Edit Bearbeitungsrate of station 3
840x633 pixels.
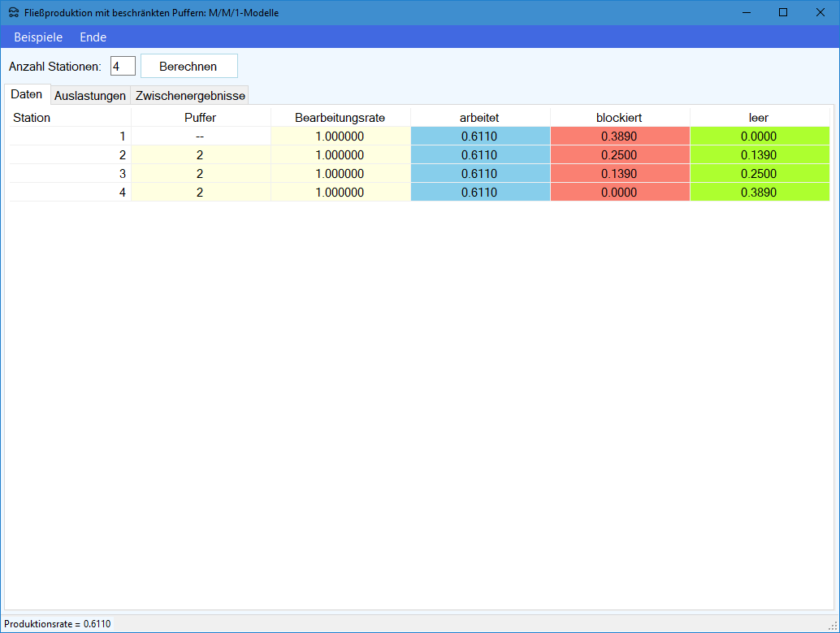coord(340,174)
